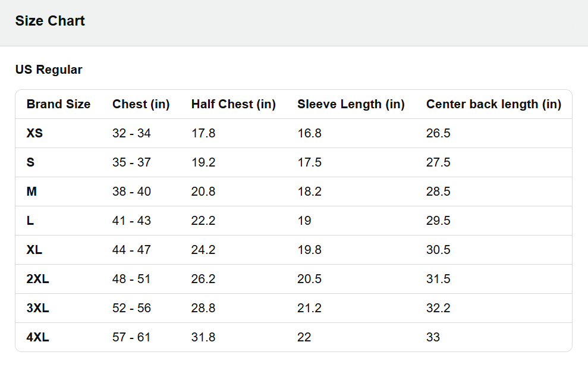Click the 31.5 center back length value
The width and height of the screenshot is (588, 386).
(x=438, y=279)
